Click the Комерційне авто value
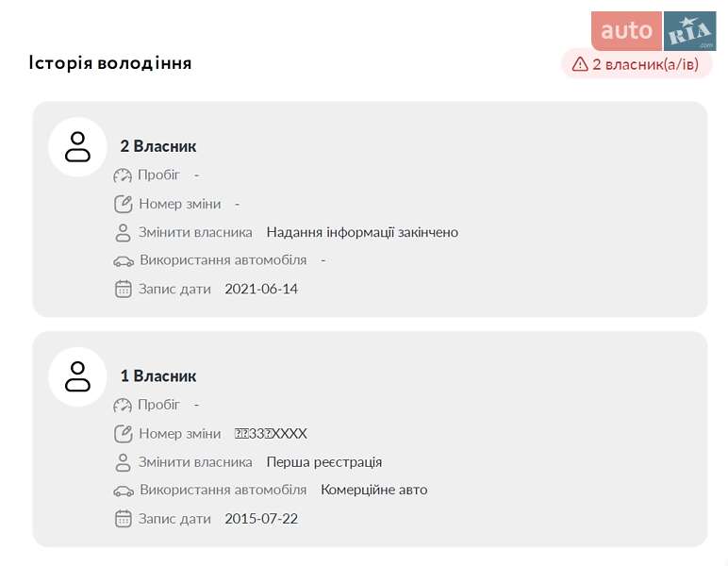The image size is (728, 566). [x=373, y=490]
